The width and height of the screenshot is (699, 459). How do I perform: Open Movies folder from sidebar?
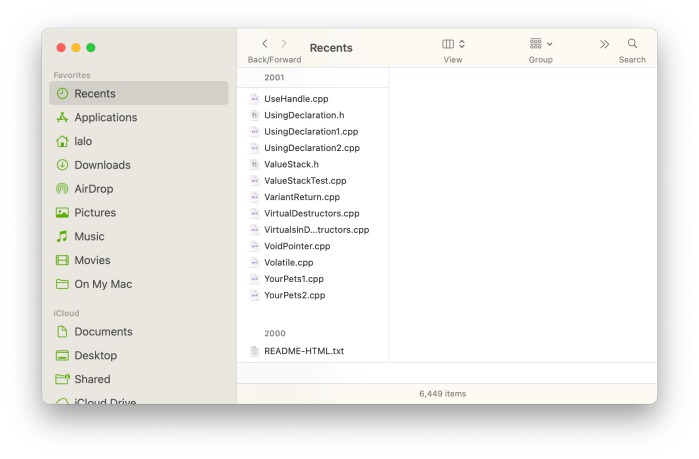pyautogui.click(x=92, y=260)
